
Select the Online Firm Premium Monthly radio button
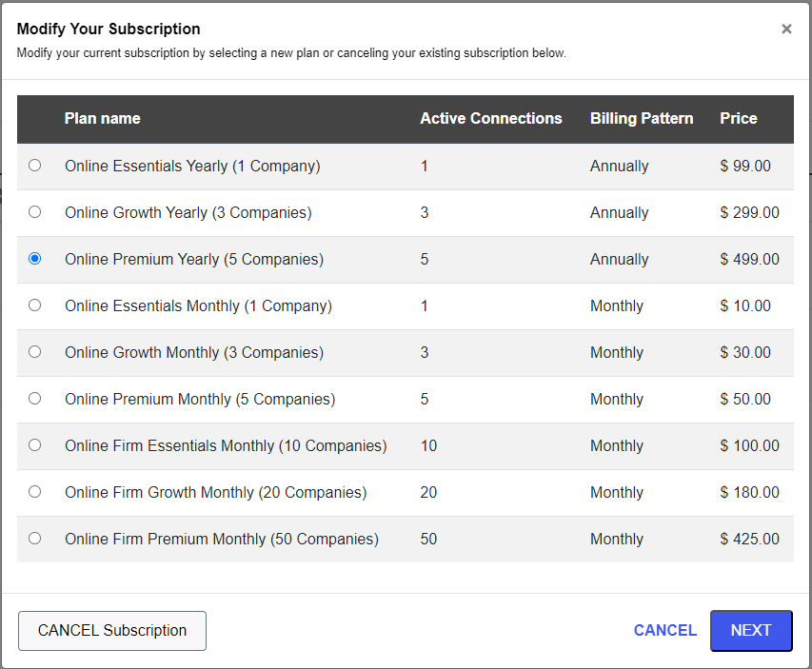[34, 538]
